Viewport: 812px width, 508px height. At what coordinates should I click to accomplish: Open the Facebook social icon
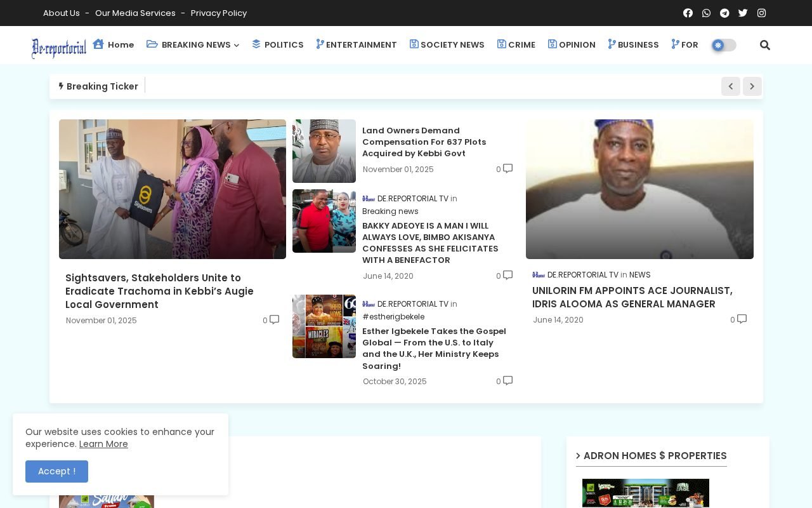[x=688, y=13]
